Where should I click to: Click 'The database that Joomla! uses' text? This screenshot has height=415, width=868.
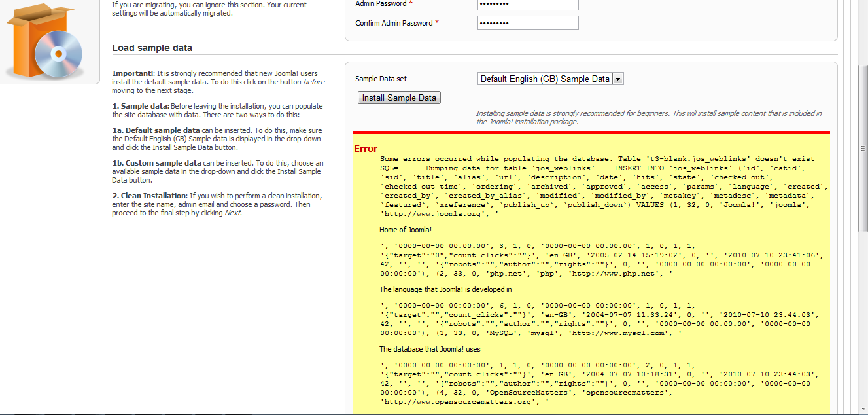[430, 349]
